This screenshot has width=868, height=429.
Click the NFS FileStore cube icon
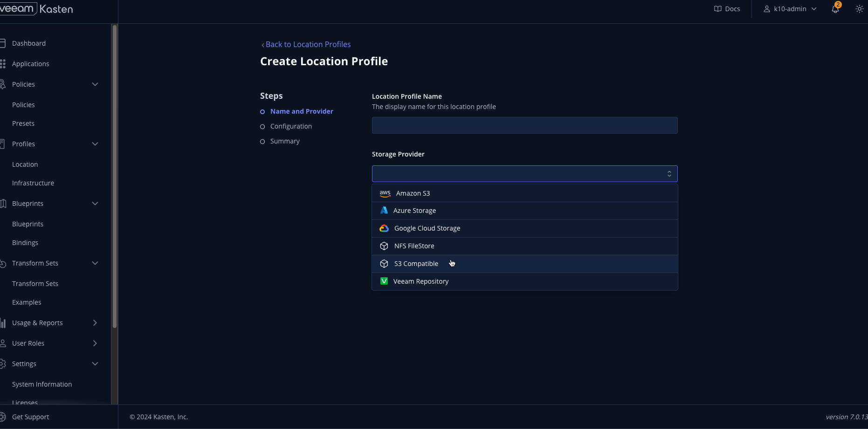click(x=384, y=246)
